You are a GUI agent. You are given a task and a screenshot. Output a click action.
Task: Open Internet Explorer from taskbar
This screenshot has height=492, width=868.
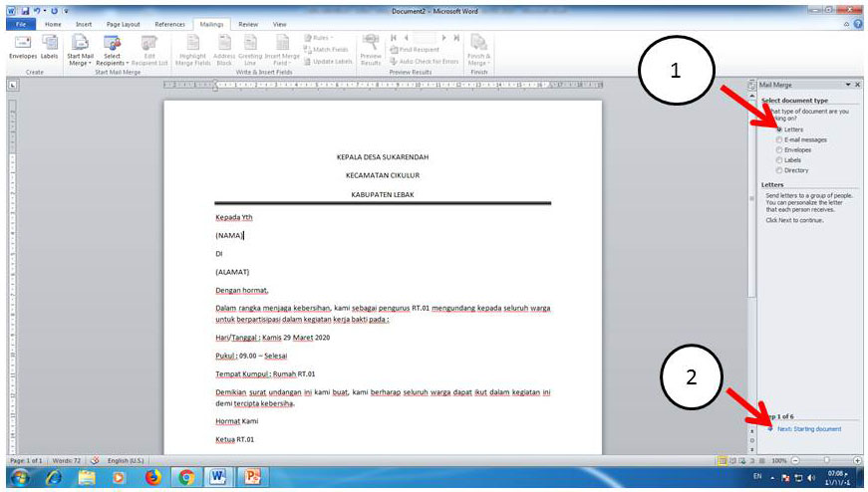(x=54, y=477)
